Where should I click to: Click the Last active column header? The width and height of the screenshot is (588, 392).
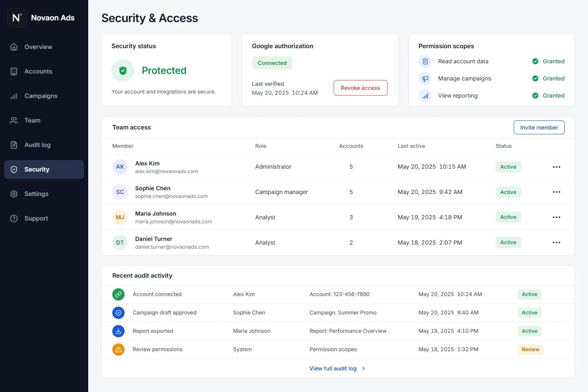click(411, 146)
